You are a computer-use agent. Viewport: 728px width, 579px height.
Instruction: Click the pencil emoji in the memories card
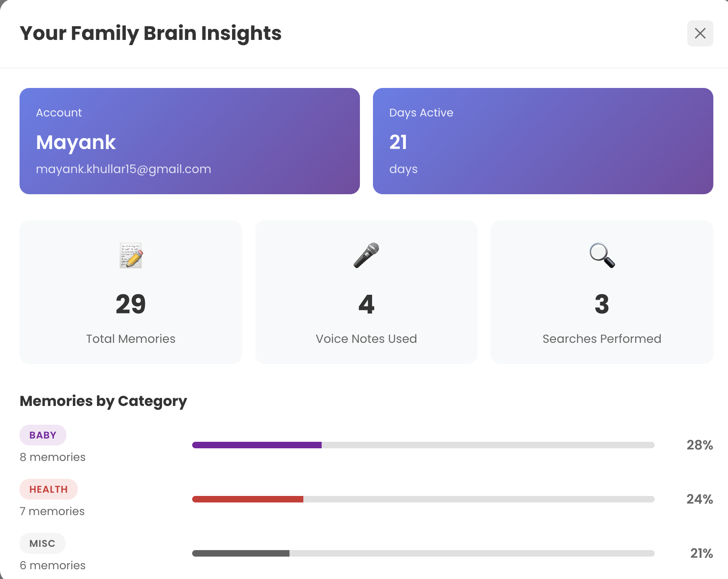[x=130, y=256]
